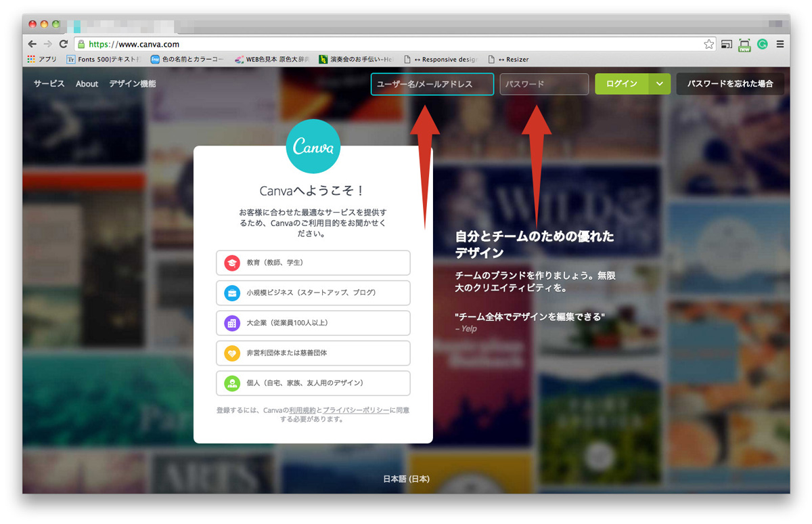The image size is (812, 524).
Task: Open the アプリ apps grid shortcut
Action: pos(42,60)
